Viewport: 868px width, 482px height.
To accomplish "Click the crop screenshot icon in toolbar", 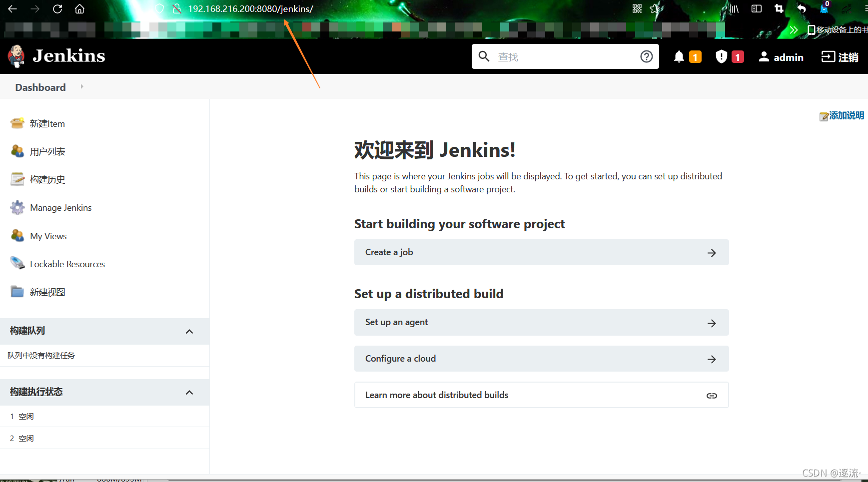I will point(779,8).
